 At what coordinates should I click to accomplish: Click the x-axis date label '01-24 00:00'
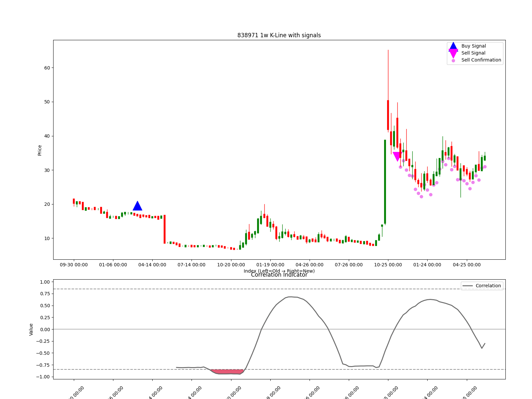click(x=427, y=265)
